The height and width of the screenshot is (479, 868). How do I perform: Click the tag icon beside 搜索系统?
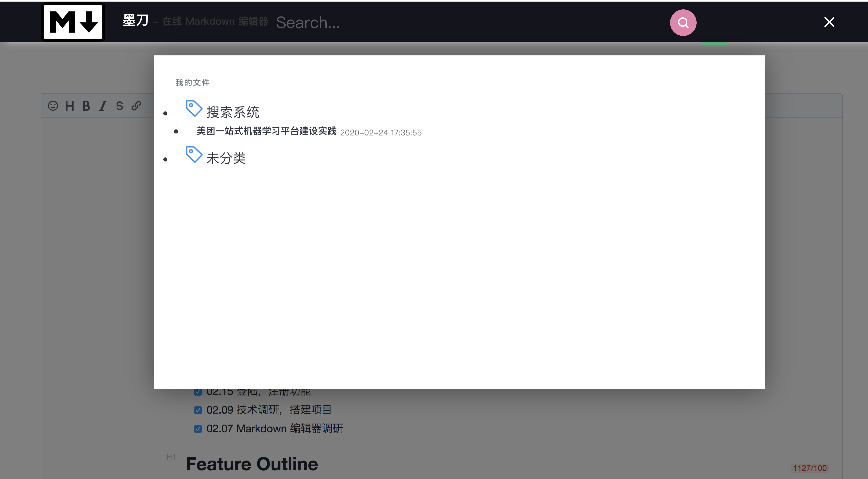(194, 108)
